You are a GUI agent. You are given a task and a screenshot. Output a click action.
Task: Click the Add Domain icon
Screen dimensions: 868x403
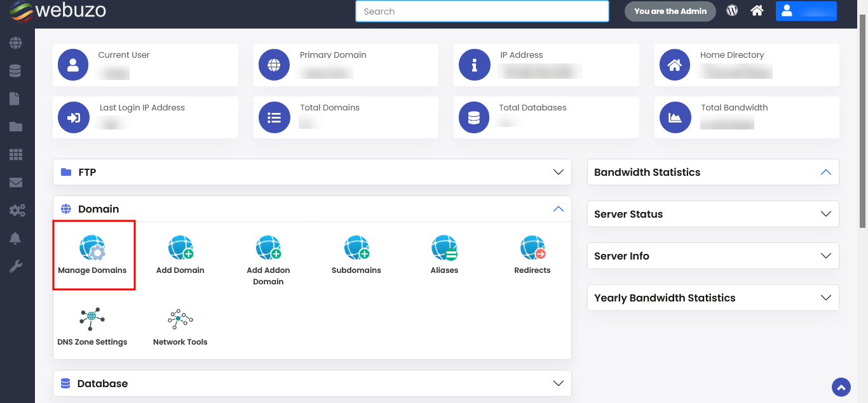[x=180, y=248]
